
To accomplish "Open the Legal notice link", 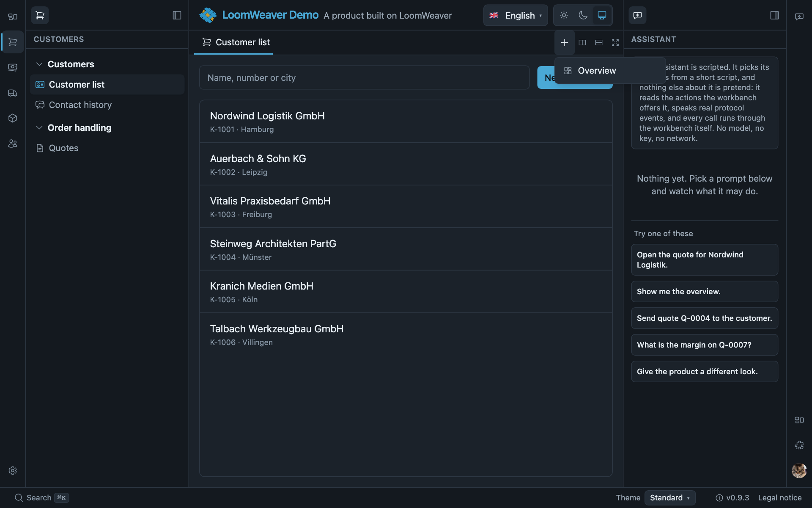I will [779, 498].
